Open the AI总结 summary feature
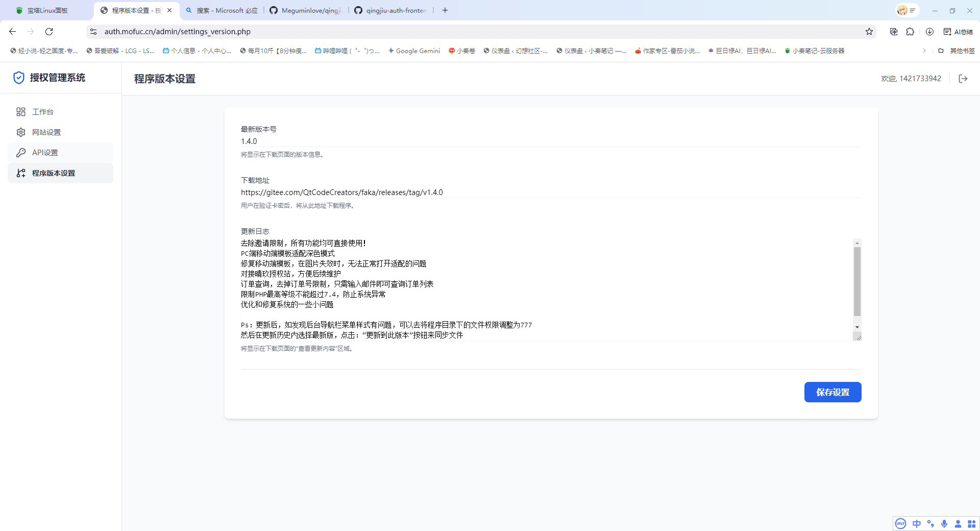 click(959, 32)
